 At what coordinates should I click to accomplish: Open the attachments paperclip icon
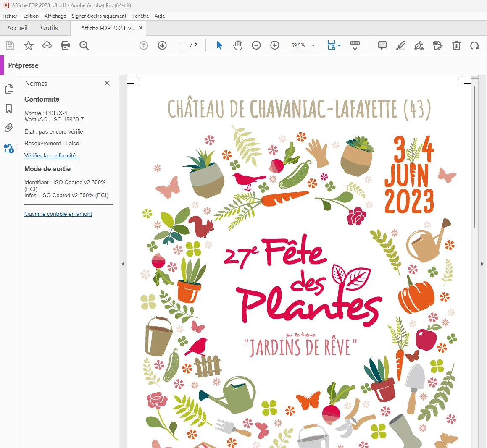coord(9,128)
